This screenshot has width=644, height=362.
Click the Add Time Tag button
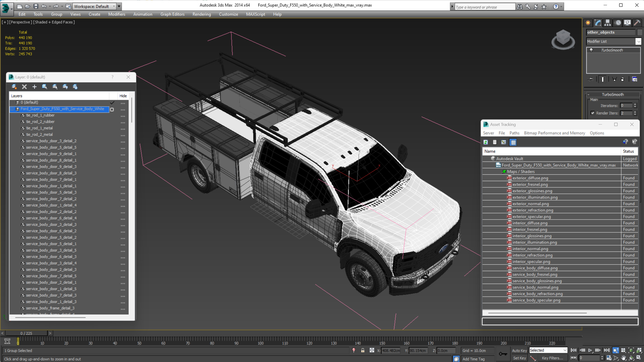coord(473,359)
